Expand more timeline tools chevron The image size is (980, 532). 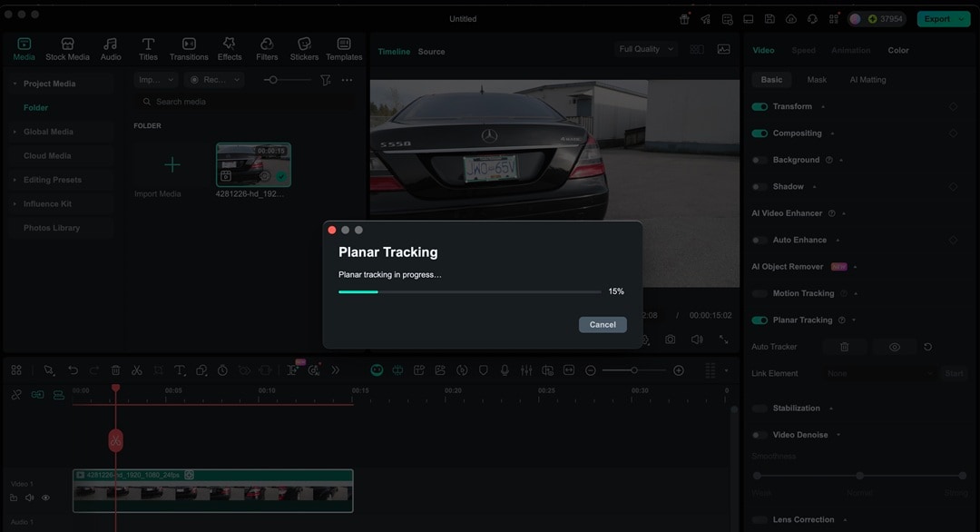click(336, 370)
